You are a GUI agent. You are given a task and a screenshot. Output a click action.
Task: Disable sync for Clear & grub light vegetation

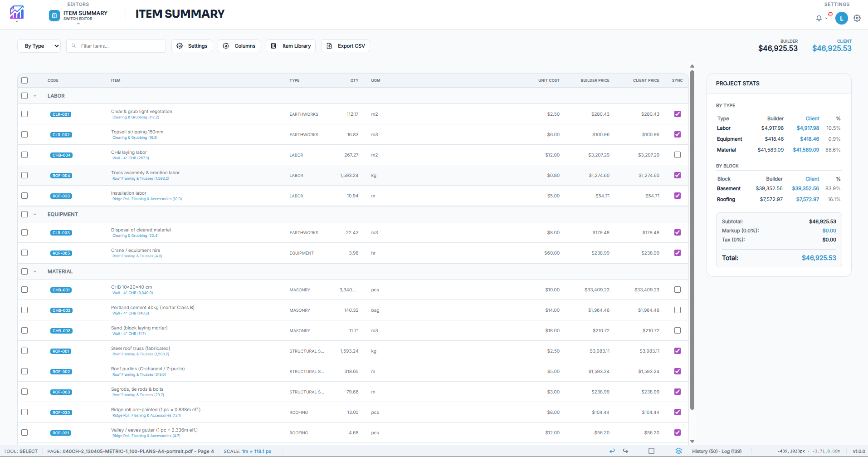click(x=678, y=114)
